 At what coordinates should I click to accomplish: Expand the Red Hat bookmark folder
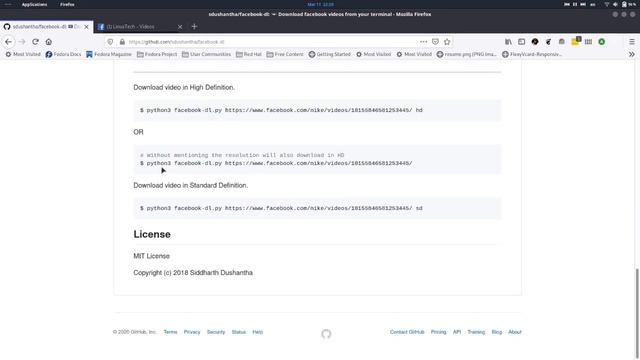[249, 54]
